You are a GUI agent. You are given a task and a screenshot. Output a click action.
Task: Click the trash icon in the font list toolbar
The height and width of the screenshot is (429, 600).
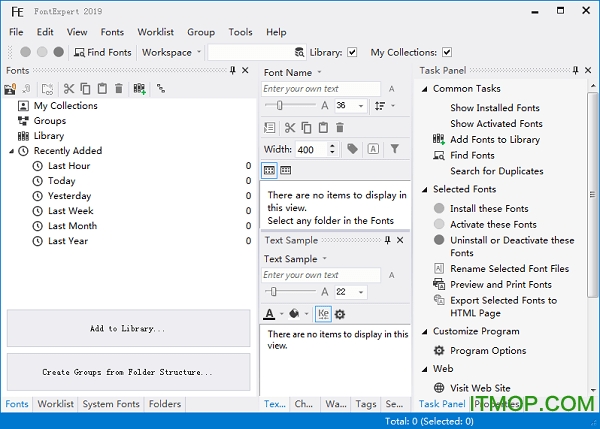coord(340,127)
